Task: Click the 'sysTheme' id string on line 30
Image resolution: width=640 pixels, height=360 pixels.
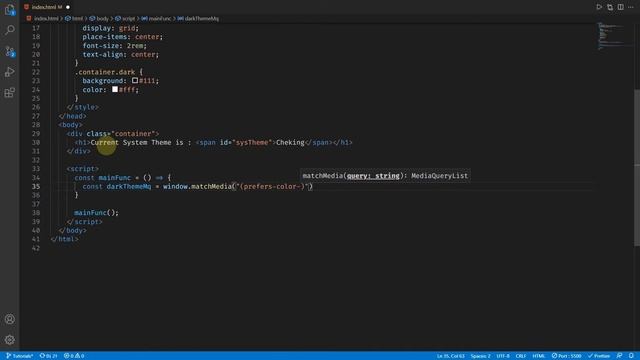Action: coord(252,142)
